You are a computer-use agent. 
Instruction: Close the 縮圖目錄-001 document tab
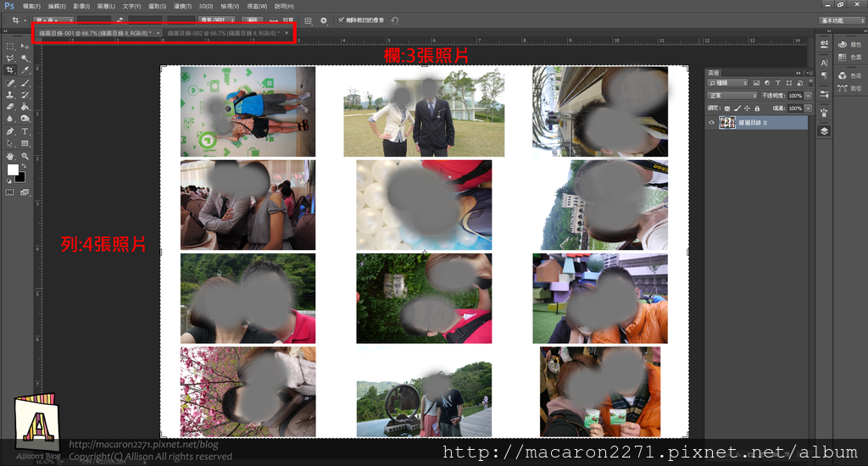159,33
